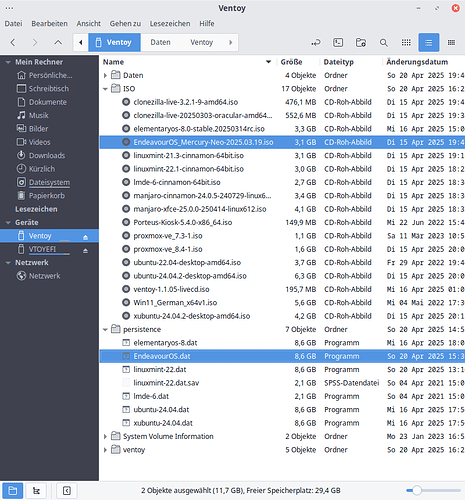The width and height of the screenshot is (465, 500).
Task: Open the Lesezeichen menu
Action: 170,24
